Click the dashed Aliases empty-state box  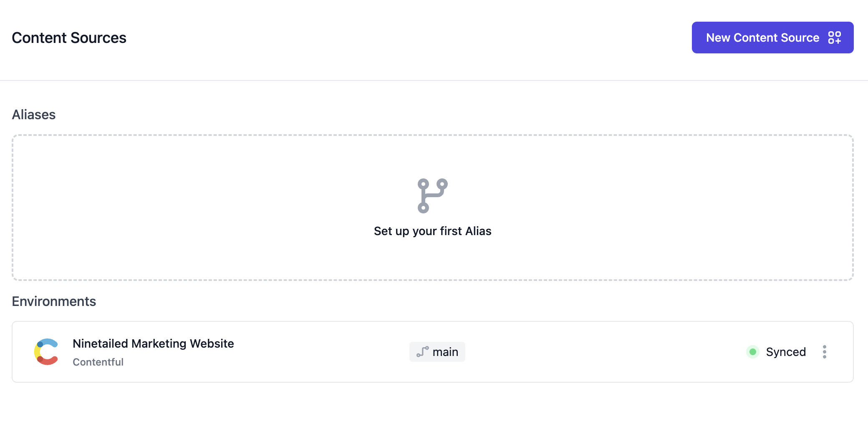click(x=209, y=208)
